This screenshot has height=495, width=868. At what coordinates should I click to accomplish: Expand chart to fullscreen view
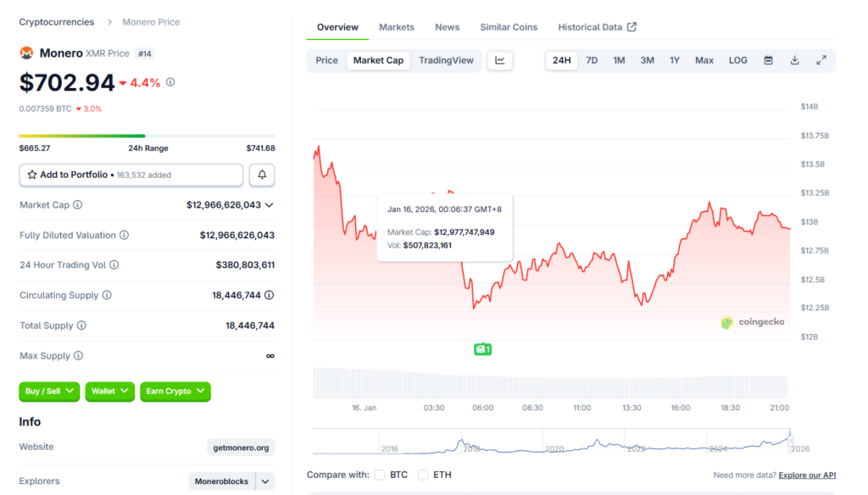click(x=821, y=60)
